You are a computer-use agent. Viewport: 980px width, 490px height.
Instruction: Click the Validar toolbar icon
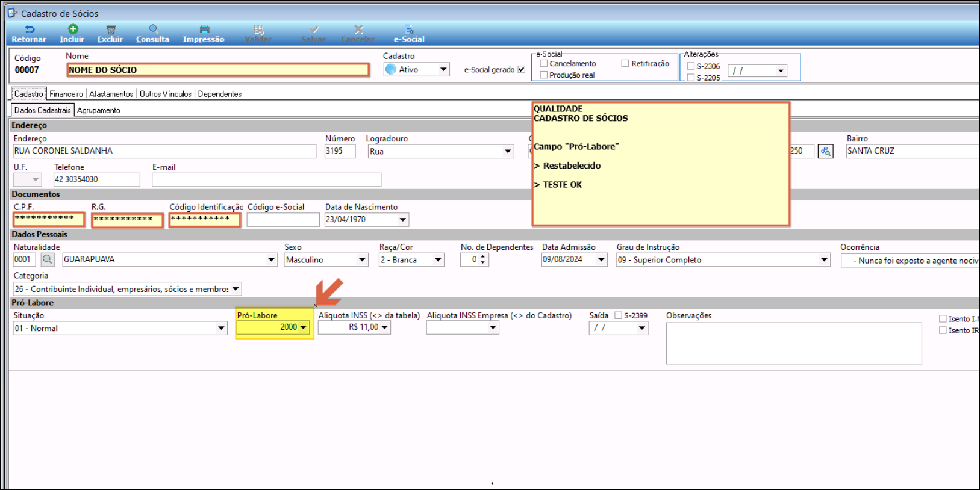click(x=259, y=29)
